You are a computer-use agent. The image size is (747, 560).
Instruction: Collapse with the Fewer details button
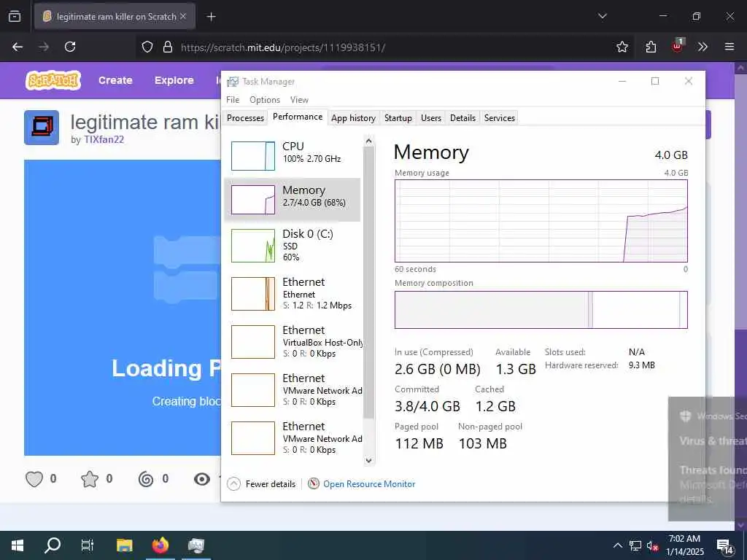coord(261,484)
